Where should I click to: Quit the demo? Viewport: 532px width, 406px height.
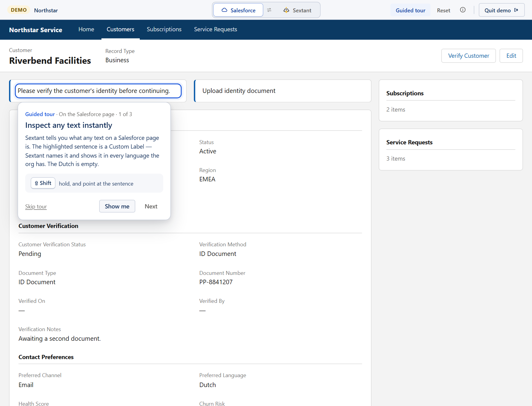point(501,10)
